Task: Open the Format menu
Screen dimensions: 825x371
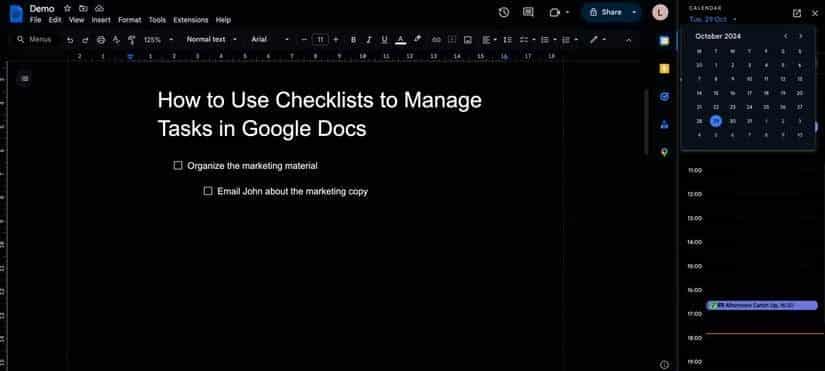Action: (129, 20)
